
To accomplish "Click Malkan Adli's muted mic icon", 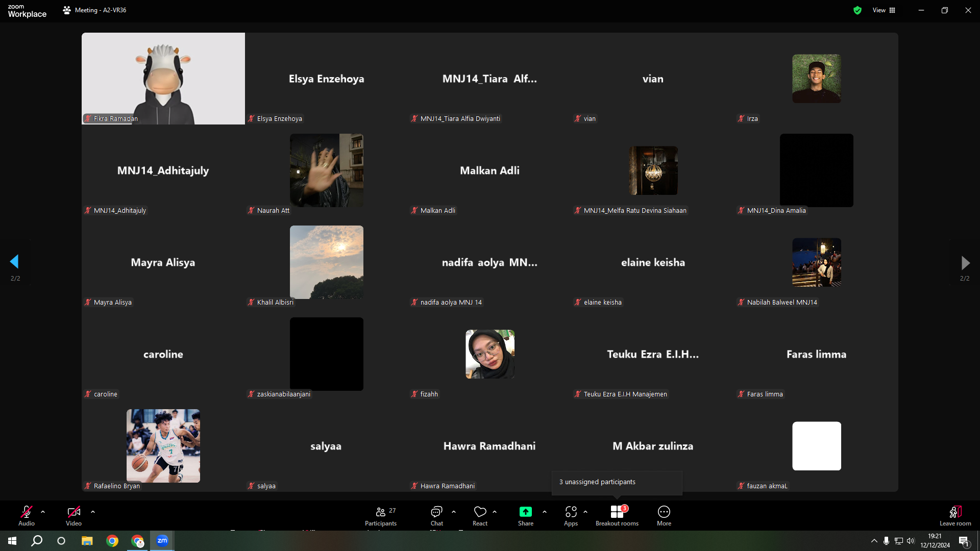I will point(414,210).
